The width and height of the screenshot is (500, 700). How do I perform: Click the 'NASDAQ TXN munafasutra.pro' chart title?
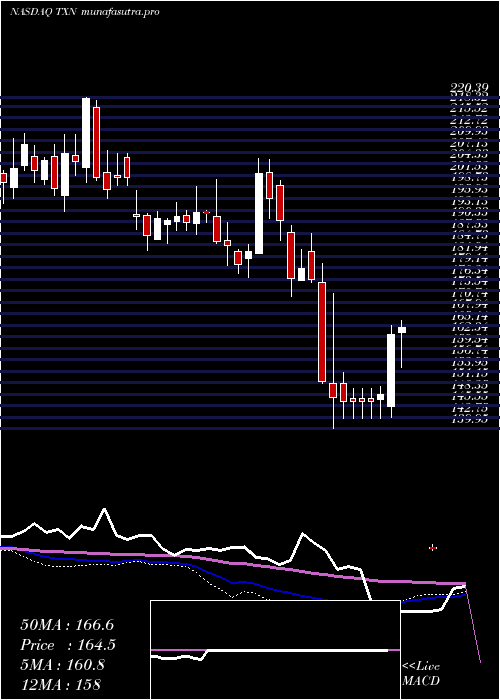coord(84,12)
